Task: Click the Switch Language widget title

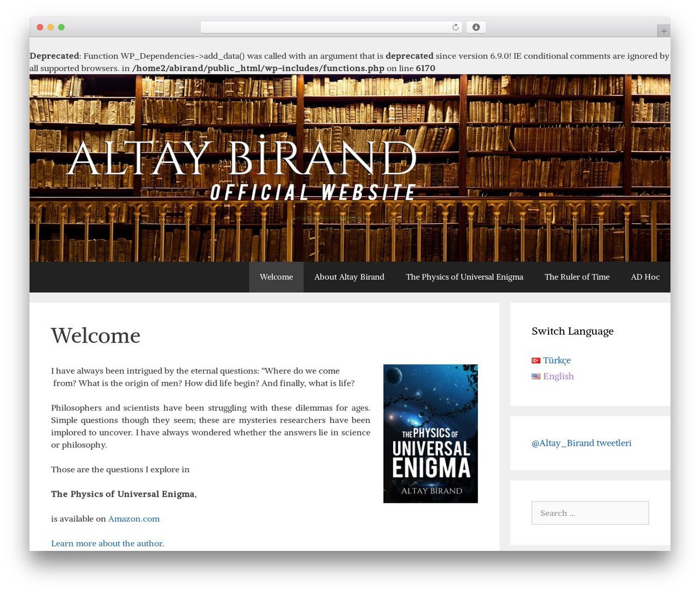Action: click(573, 331)
